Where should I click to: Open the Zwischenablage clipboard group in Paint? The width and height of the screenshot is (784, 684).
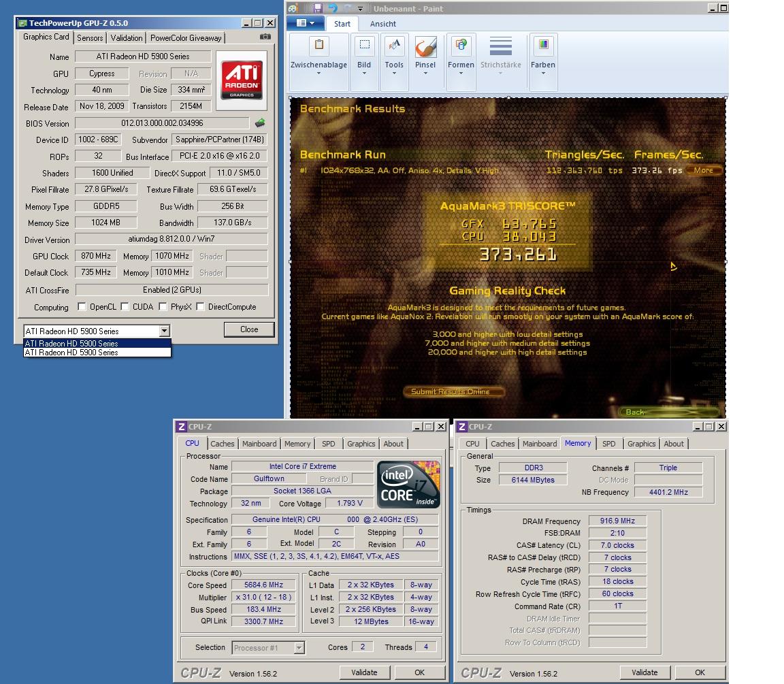click(x=318, y=61)
